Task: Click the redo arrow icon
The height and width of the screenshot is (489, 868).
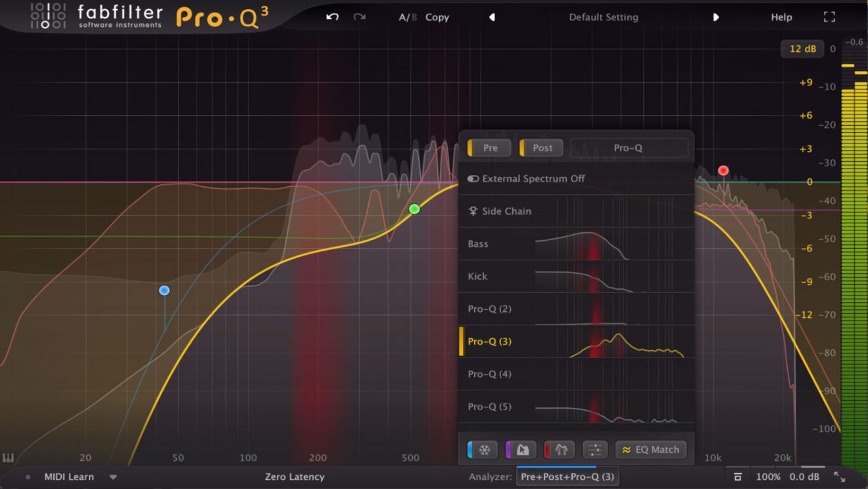Action: pyautogui.click(x=358, y=17)
